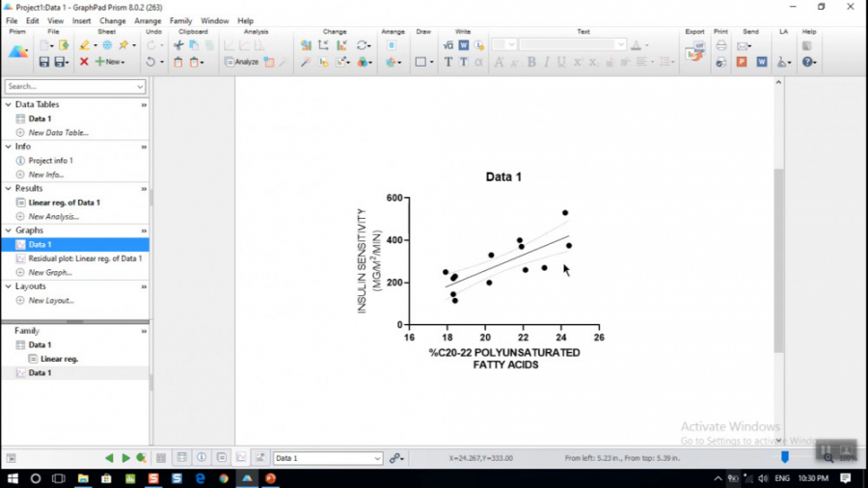
Task: Click the Help question mark icon
Action: [807, 62]
